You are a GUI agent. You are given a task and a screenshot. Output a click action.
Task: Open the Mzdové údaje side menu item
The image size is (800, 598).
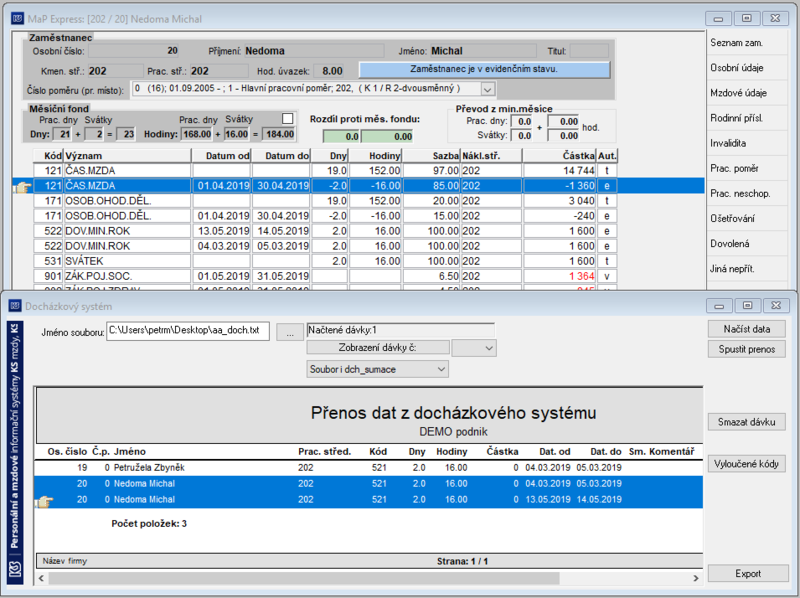pos(738,93)
